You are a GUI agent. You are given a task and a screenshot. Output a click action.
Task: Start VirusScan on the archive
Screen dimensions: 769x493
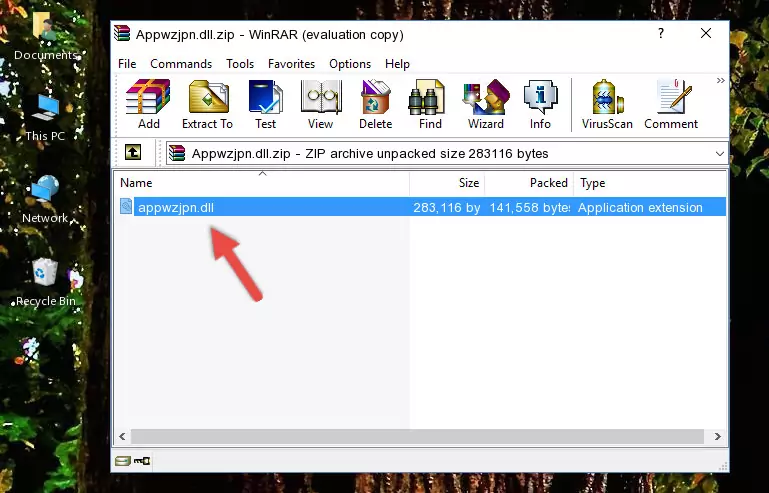(607, 104)
